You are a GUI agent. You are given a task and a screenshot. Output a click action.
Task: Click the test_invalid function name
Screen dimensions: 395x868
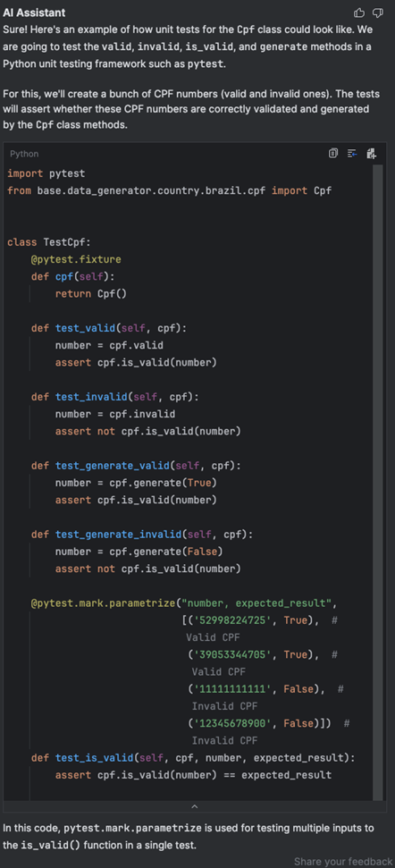(91, 397)
